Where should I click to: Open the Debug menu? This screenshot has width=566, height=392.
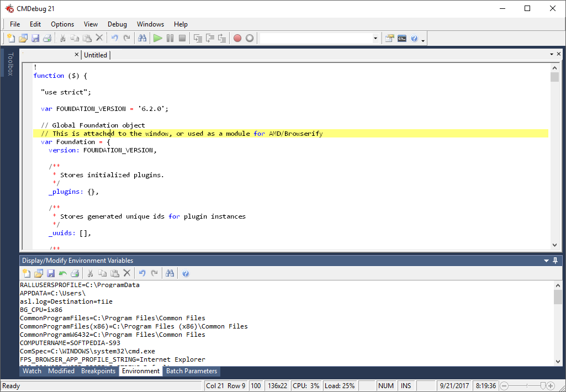117,24
